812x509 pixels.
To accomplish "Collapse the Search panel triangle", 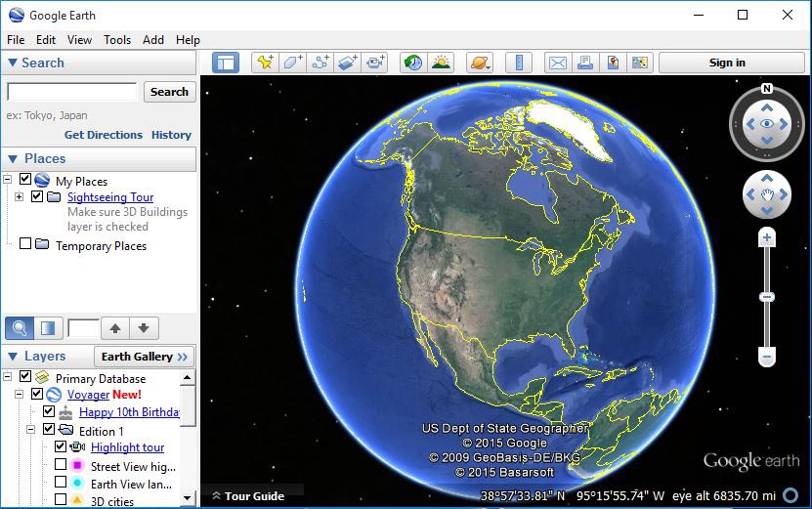I will coord(13,63).
